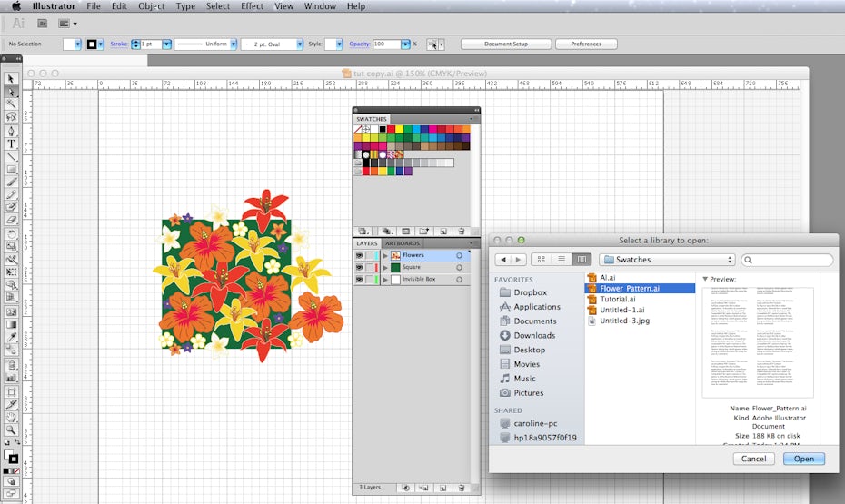Open the Downloads folder in the sidebar
Viewport: 845px width, 504px height.
coord(534,335)
